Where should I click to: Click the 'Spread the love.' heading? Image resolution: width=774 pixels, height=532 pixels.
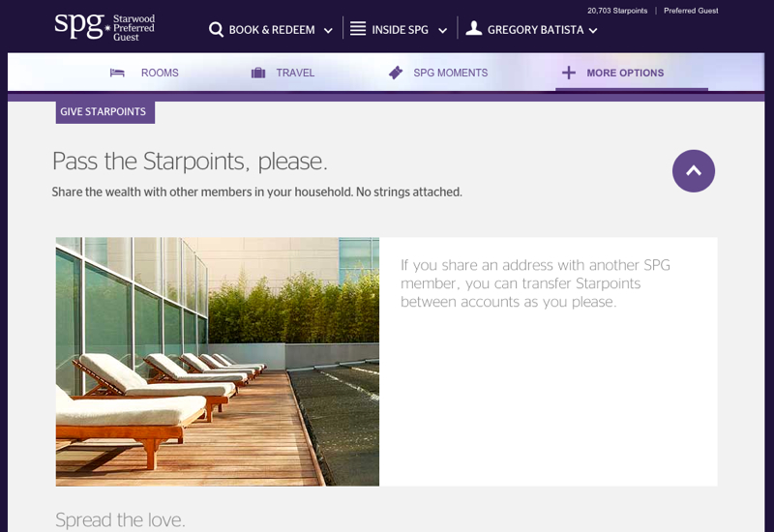point(120,519)
